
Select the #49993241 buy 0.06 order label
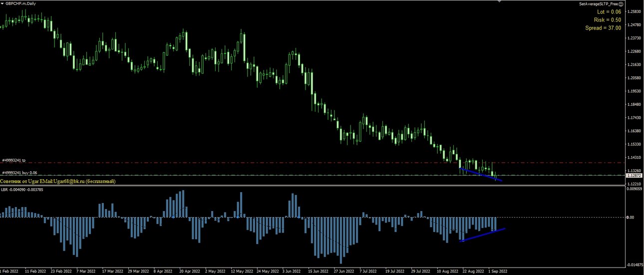pos(18,173)
